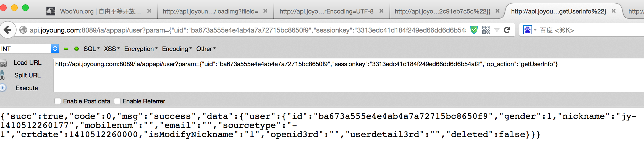The height and width of the screenshot is (161, 644).
Task: Click the green shield security icon
Action: coord(474,30)
